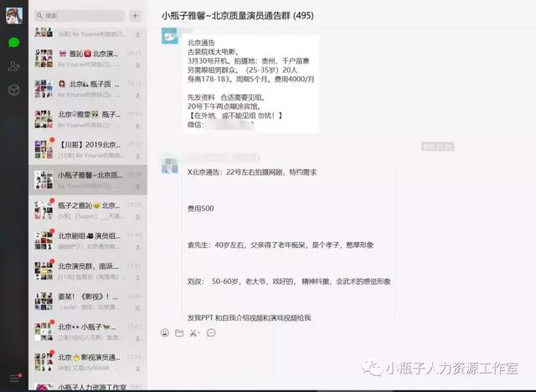Open the emoji sticker picker
Viewport: 536px width, 392px height.
(165, 333)
